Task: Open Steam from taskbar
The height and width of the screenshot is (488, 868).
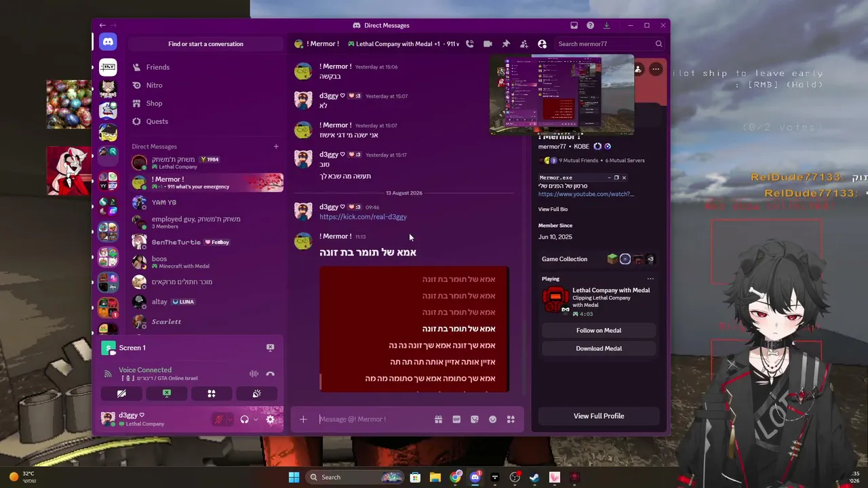Action: 534,477
